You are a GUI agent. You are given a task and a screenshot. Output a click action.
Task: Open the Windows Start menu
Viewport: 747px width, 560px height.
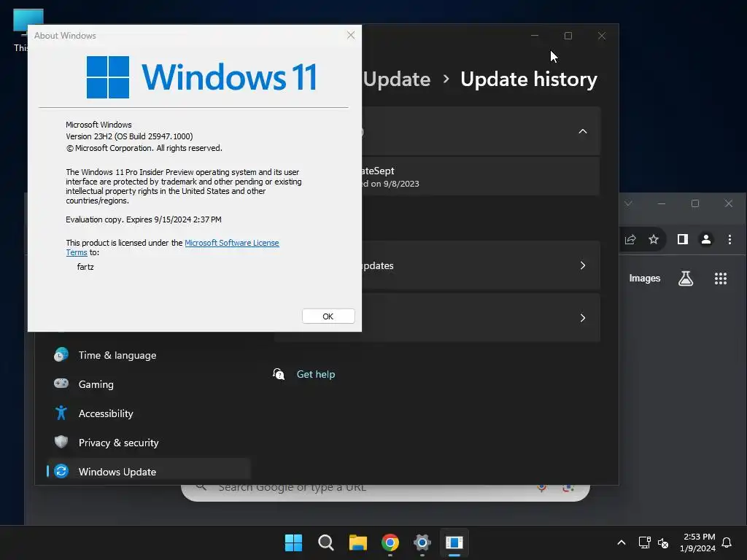pyautogui.click(x=293, y=542)
